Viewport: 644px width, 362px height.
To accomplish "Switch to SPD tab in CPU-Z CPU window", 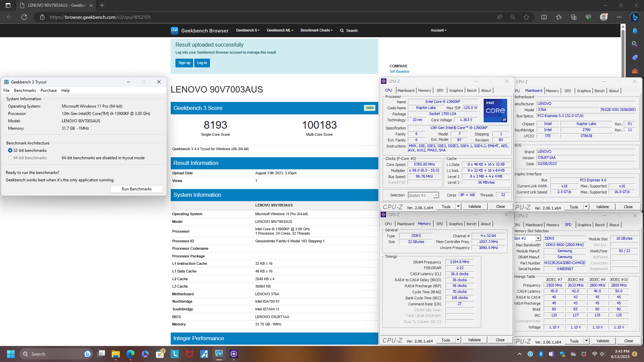I will pos(440,90).
